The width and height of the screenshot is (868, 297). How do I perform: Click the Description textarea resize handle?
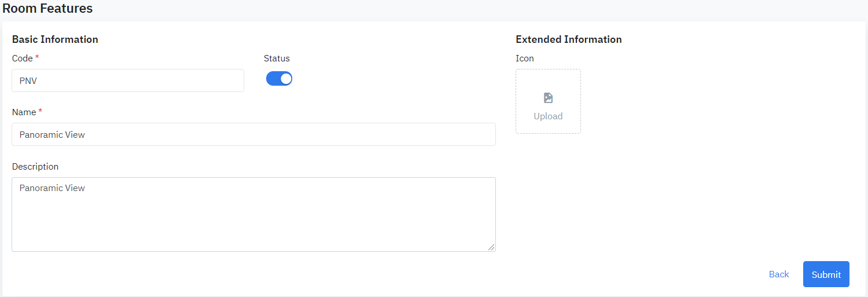tap(491, 247)
